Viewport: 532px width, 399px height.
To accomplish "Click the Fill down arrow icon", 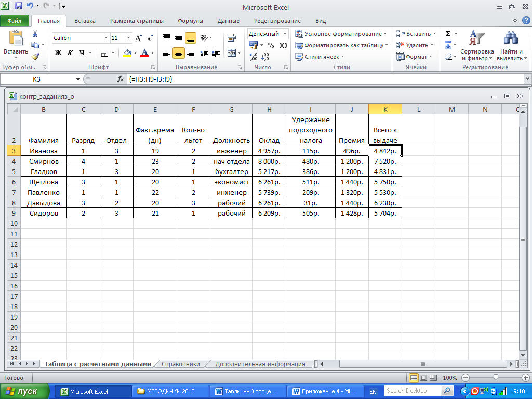I will pos(448,45).
